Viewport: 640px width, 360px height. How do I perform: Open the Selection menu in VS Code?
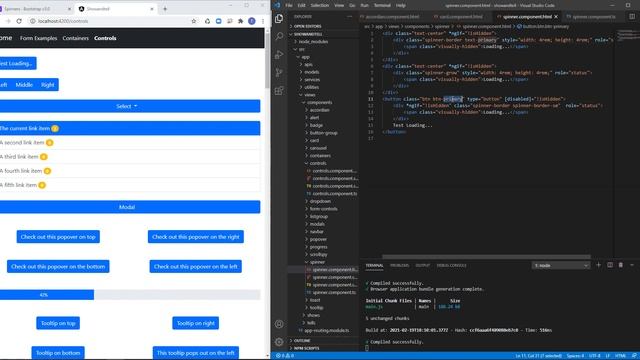point(320,5)
